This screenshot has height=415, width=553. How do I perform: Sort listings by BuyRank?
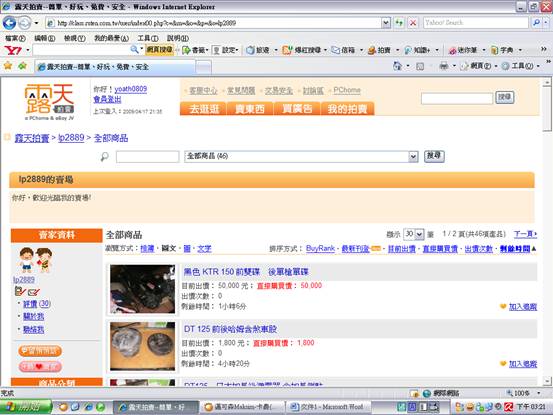(320, 249)
